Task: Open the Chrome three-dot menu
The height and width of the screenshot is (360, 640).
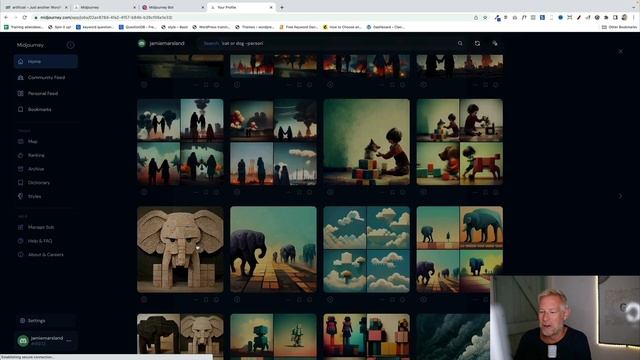Action: (634, 18)
